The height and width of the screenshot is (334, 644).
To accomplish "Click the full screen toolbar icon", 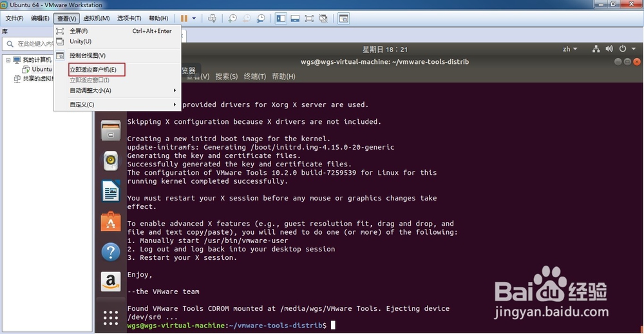I will 309,19.
